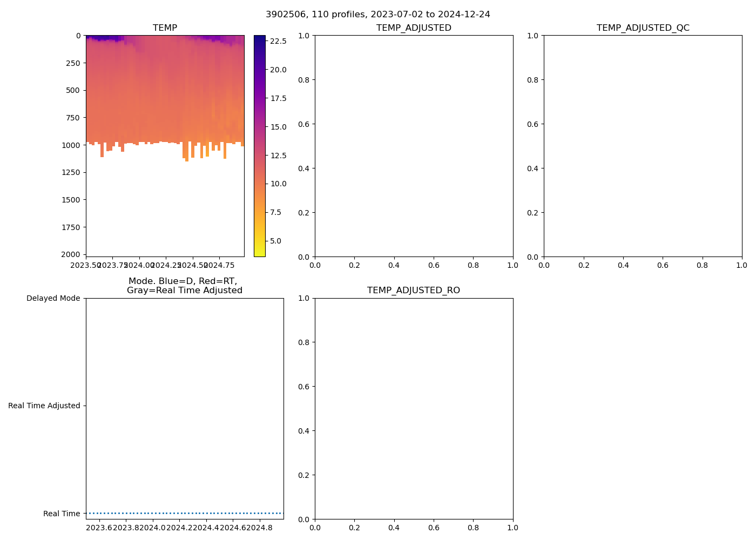This screenshot has height=540, width=756.
Task: Click the Mode subplot title text
Action: tap(184, 286)
